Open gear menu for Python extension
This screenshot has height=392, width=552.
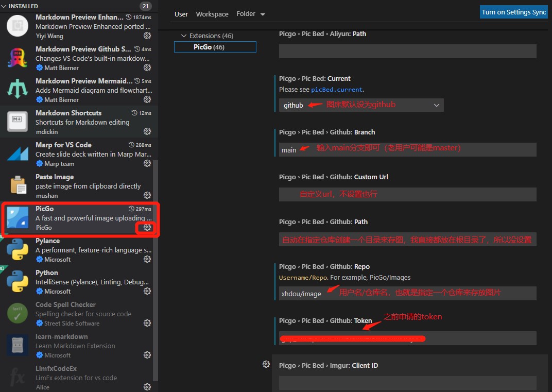[x=147, y=291]
